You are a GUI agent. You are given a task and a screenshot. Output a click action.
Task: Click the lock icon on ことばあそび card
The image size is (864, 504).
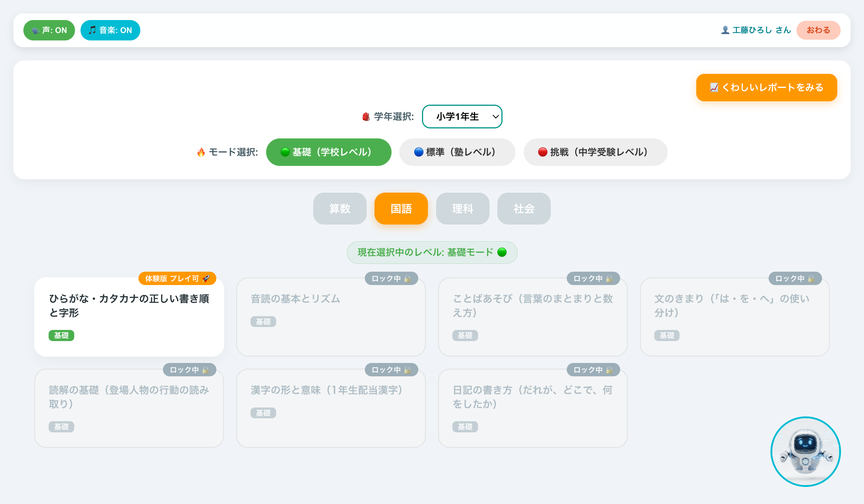[x=609, y=278]
